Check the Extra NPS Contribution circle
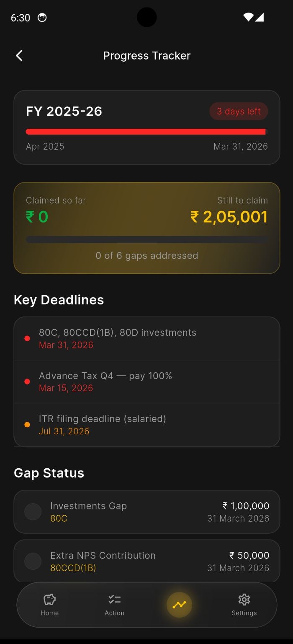 [x=33, y=561]
